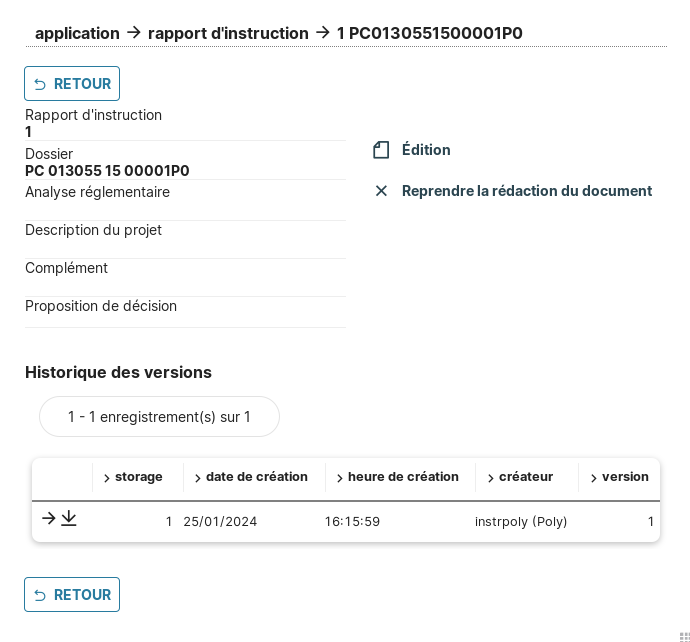The height and width of the screenshot is (642, 690).
Task: Click the top RETOUR button
Action: (72, 84)
